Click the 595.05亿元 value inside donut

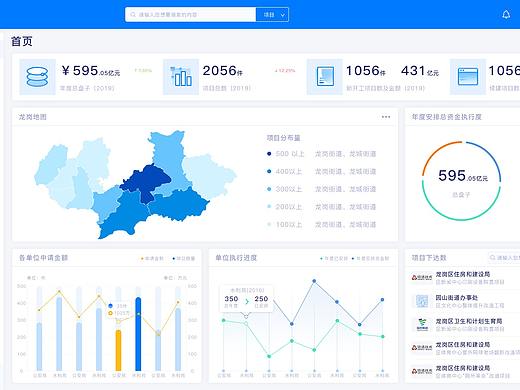click(463, 176)
